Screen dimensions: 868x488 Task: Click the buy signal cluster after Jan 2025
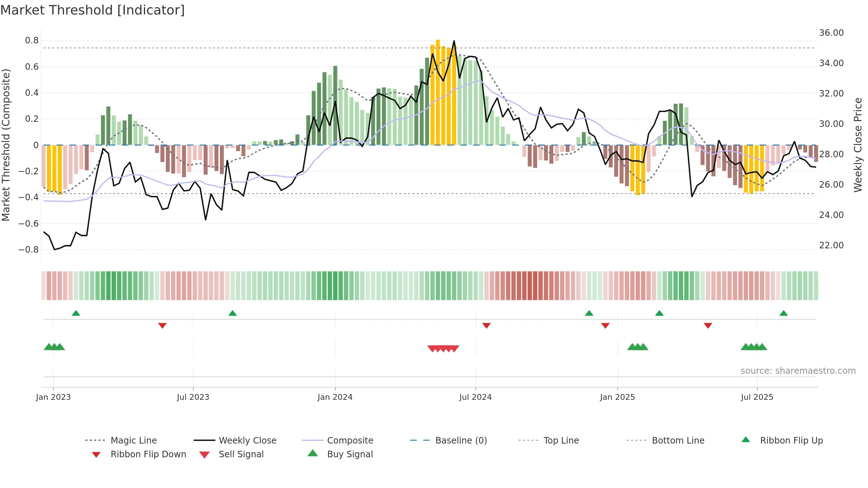tap(638, 347)
